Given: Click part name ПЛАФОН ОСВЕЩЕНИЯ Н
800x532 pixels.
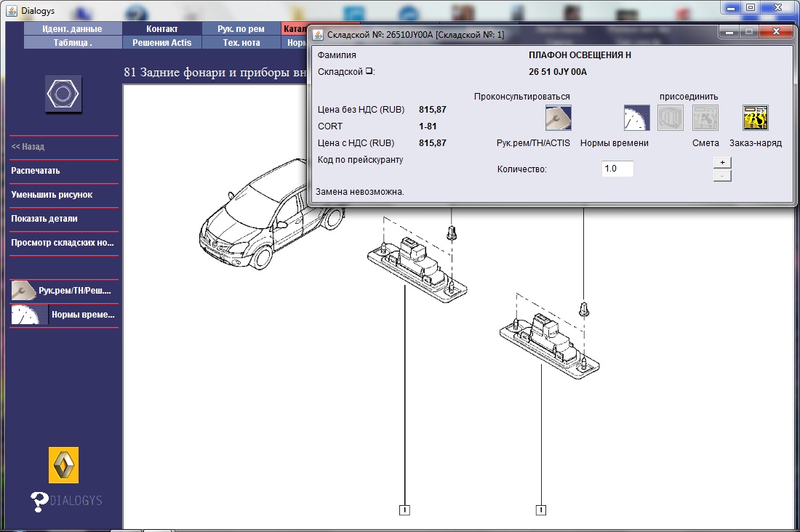Looking at the screenshot, I should 580,55.
